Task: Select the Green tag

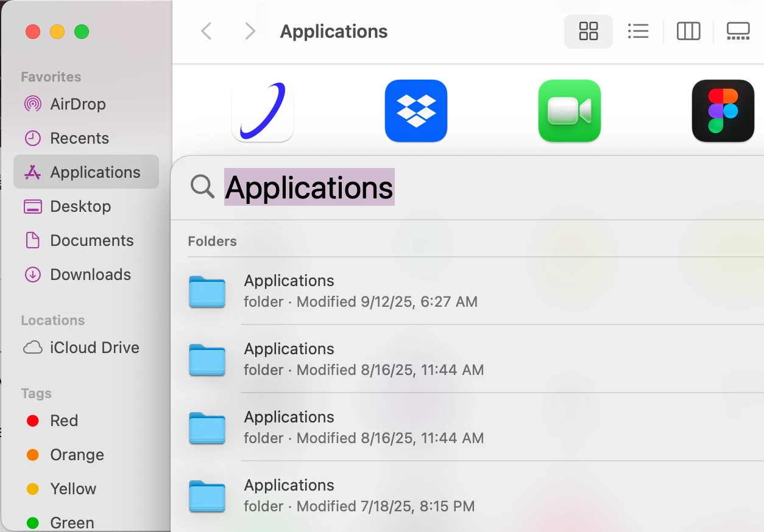Action: [x=86, y=522]
